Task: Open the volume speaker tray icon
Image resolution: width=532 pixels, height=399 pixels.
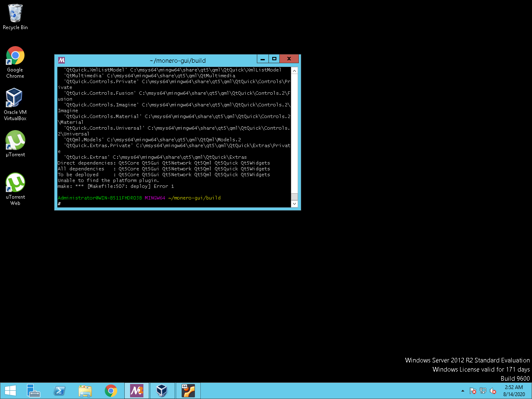Action: pos(493,391)
